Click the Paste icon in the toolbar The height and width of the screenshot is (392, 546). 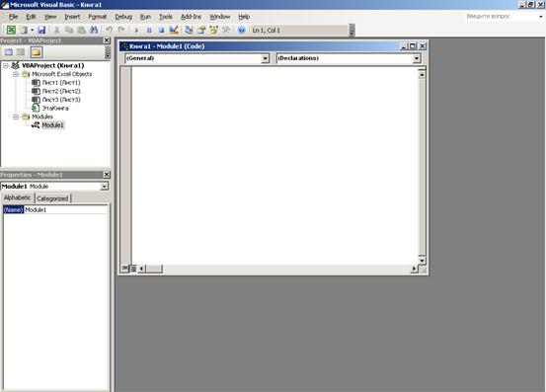(x=81, y=30)
